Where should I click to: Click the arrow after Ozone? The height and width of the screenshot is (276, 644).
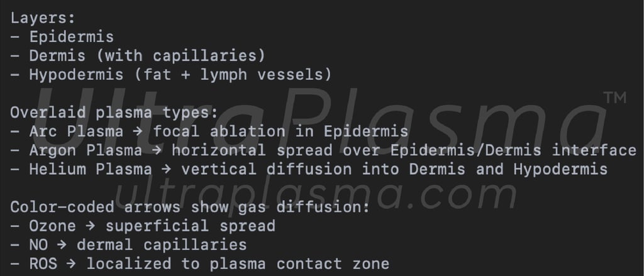coord(91,226)
